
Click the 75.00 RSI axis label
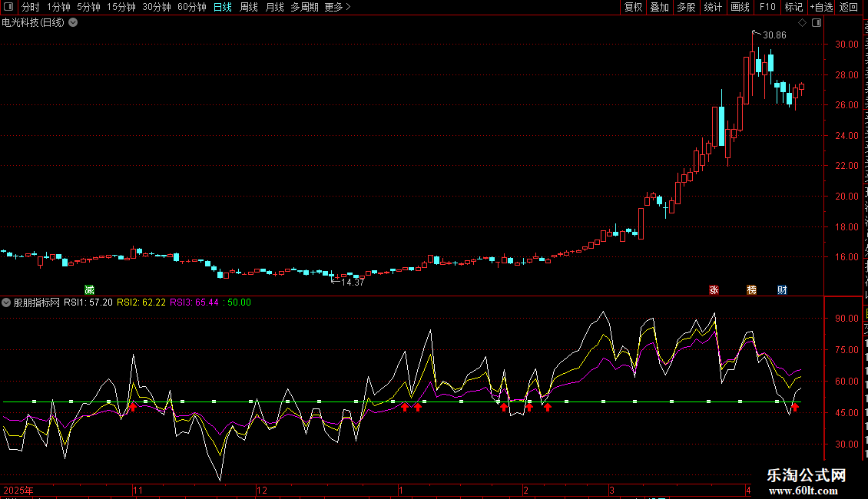(x=847, y=349)
